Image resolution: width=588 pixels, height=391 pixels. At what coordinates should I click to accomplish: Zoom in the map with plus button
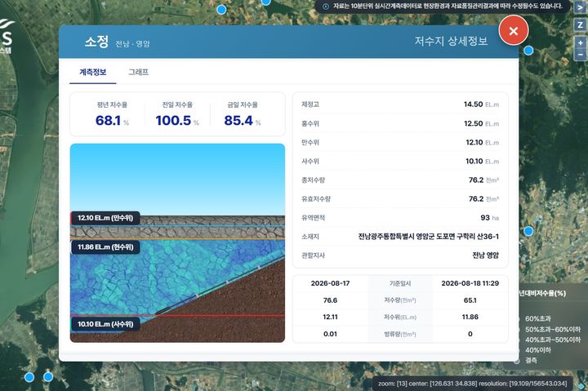click(x=580, y=42)
